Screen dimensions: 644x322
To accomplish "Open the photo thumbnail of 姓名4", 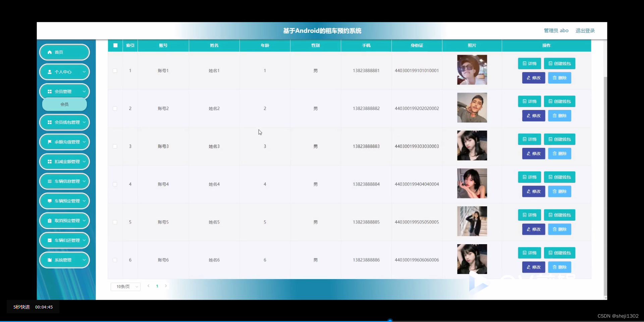I will (x=472, y=183).
